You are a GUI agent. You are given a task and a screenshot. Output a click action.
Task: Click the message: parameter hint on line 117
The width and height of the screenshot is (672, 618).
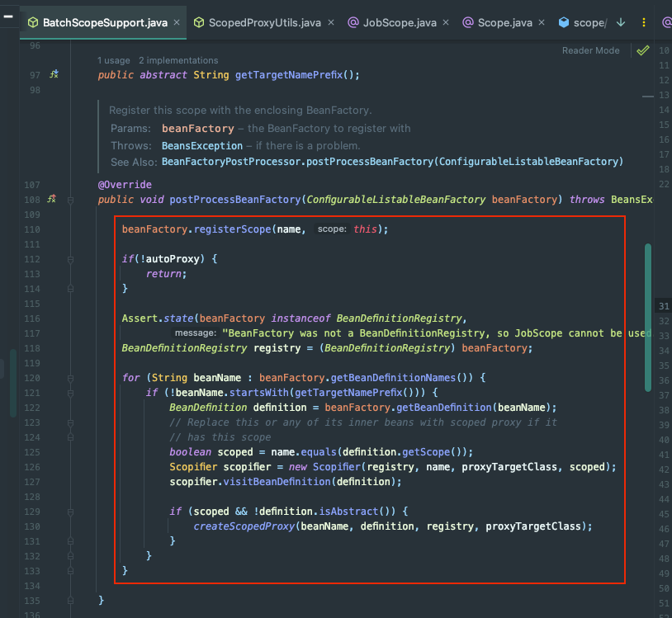coord(195,333)
